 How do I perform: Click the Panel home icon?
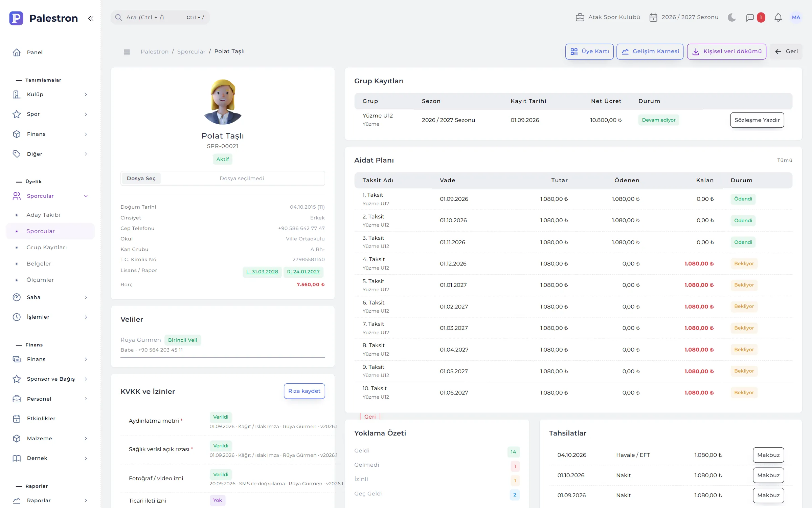click(17, 52)
